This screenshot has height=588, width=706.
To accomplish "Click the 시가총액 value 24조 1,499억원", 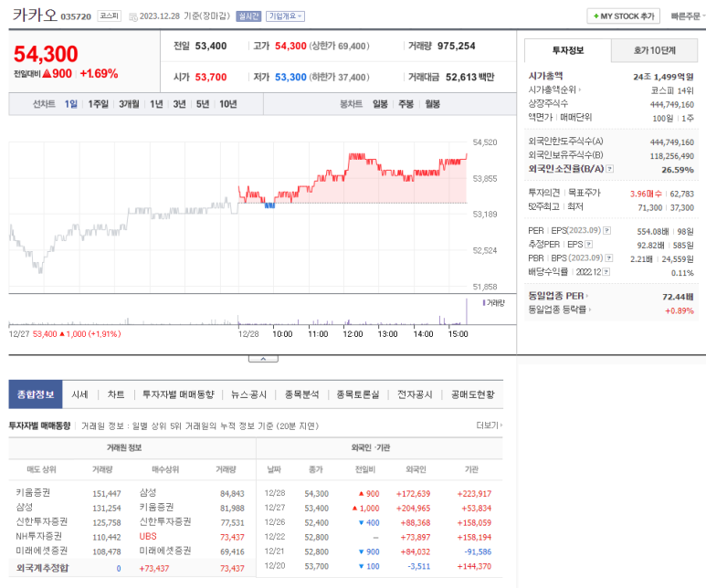I will click(663, 77).
